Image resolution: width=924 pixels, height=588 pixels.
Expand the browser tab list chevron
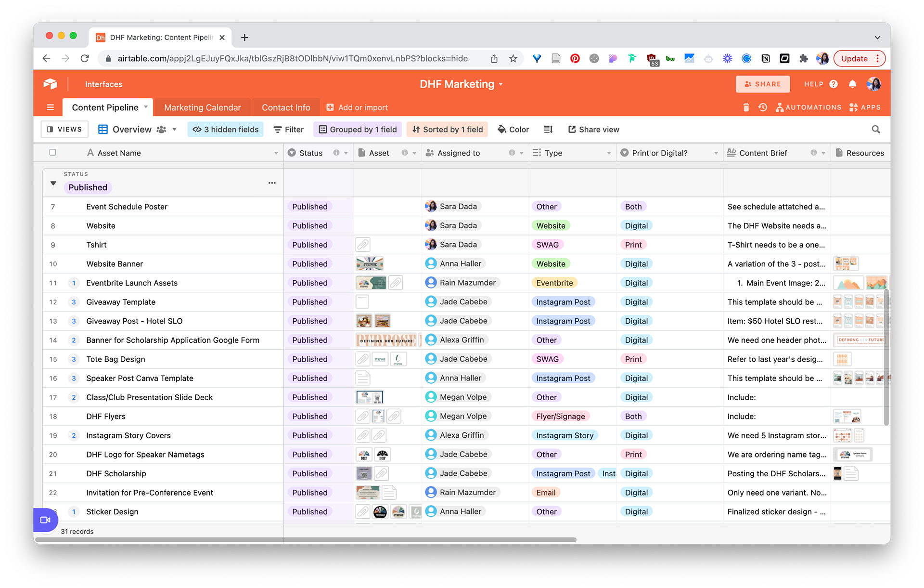(877, 38)
